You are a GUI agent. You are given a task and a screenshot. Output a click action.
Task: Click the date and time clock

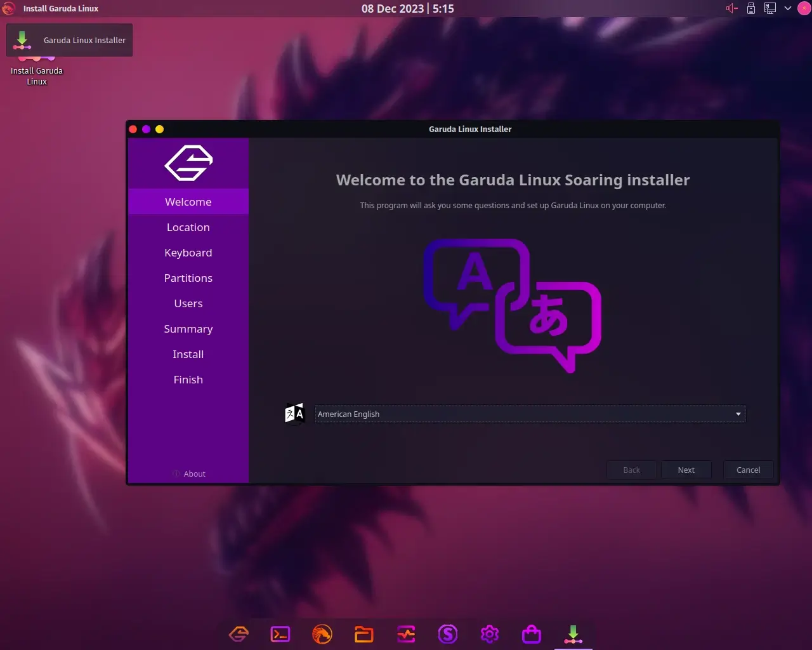pyautogui.click(x=408, y=8)
